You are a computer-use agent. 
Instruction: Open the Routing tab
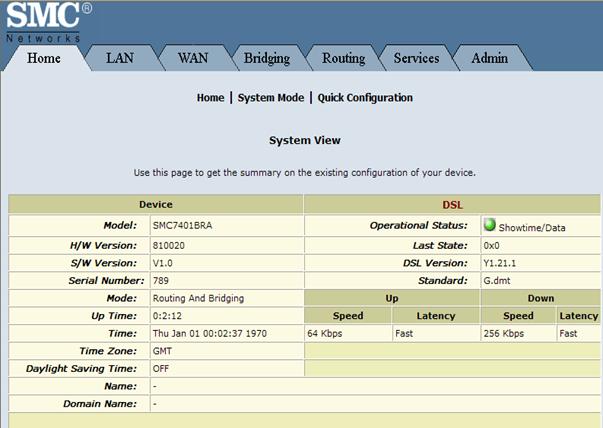click(343, 58)
